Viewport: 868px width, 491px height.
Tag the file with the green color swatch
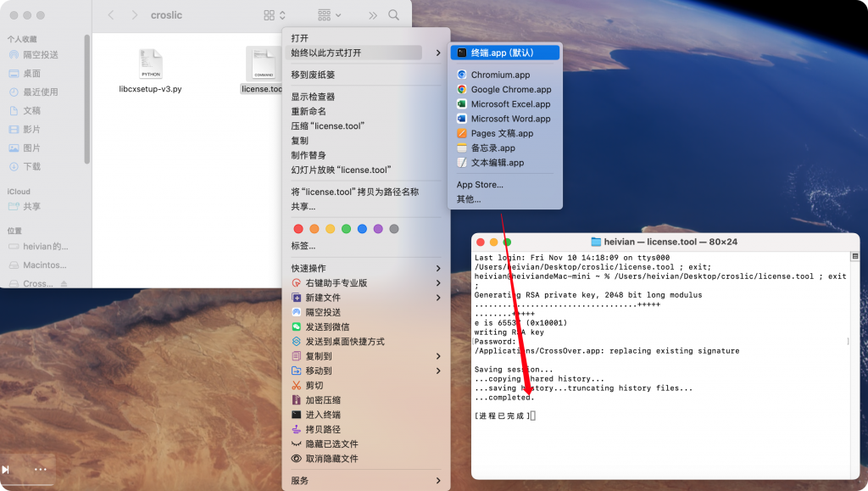coord(344,228)
